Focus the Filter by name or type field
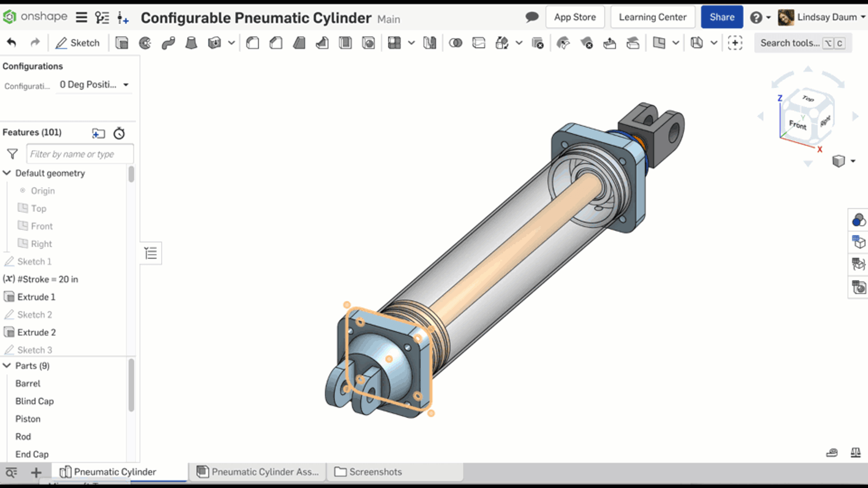The height and width of the screenshot is (488, 868). [x=80, y=154]
